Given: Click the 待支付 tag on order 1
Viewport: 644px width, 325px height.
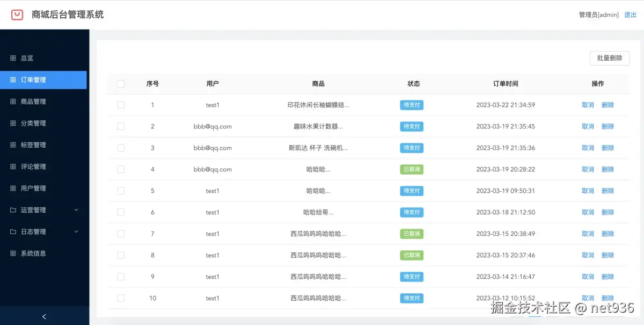Looking at the screenshot, I should (x=412, y=105).
